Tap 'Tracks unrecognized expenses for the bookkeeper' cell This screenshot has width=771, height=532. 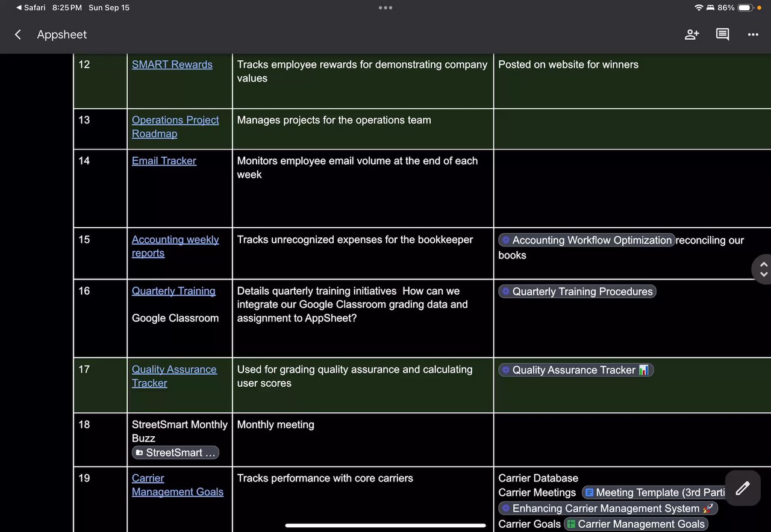[363, 253]
